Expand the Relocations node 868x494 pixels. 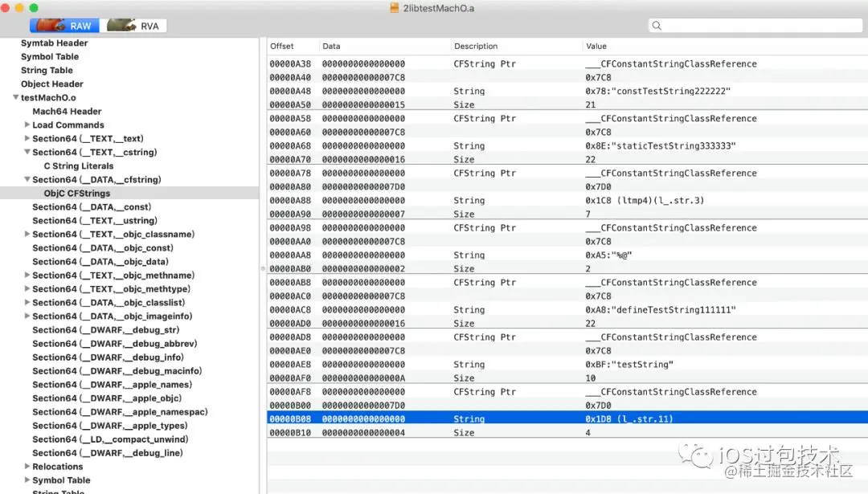27,467
